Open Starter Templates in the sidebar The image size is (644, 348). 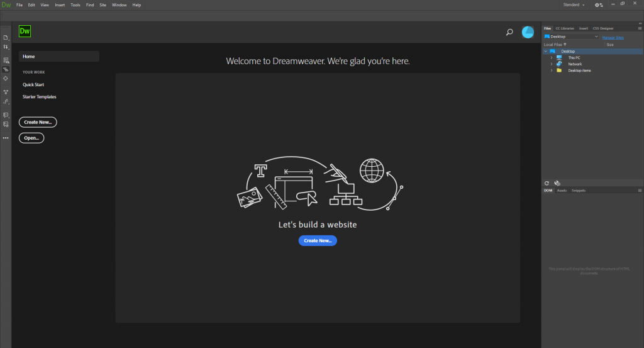click(x=40, y=97)
